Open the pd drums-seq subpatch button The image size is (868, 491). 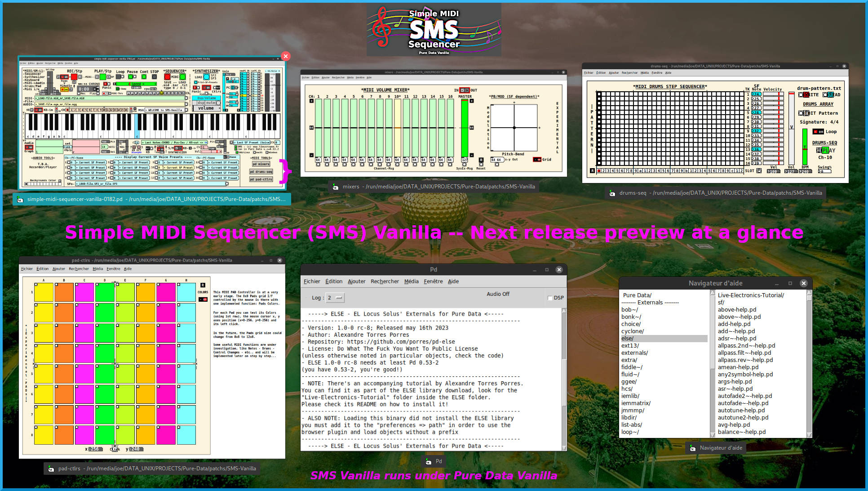tap(261, 171)
